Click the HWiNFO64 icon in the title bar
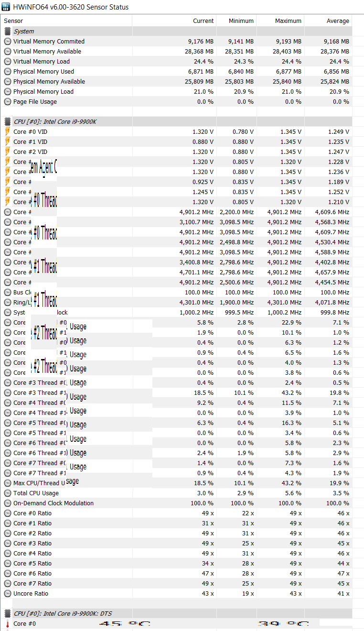The image size is (364, 631). coord(7,7)
